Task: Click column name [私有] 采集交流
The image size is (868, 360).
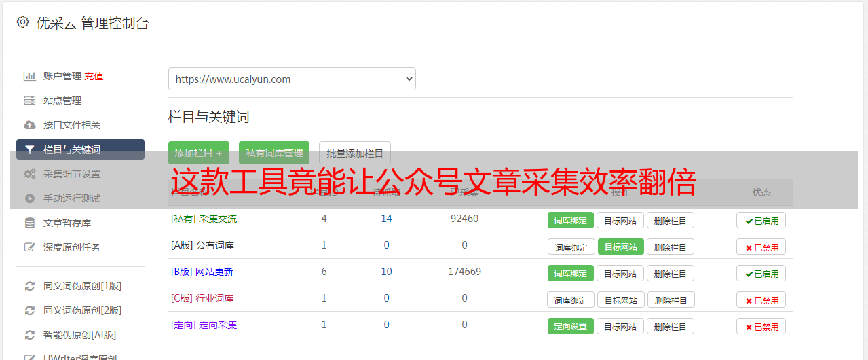Action: pyautogui.click(x=204, y=219)
